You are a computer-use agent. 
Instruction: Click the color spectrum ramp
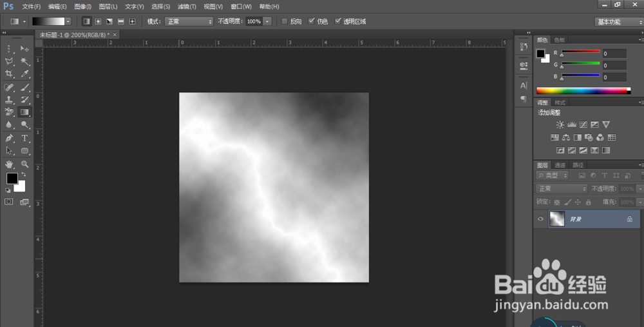(583, 91)
